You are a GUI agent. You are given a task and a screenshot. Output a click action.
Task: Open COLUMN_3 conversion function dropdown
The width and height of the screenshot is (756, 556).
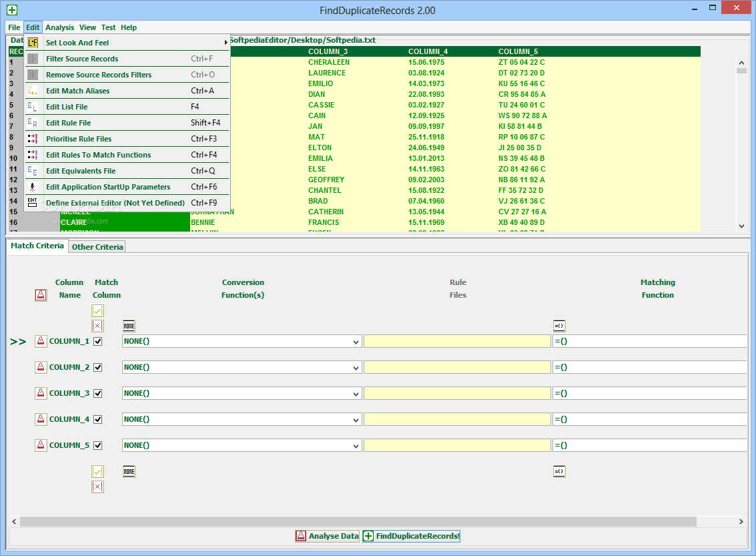click(x=356, y=394)
